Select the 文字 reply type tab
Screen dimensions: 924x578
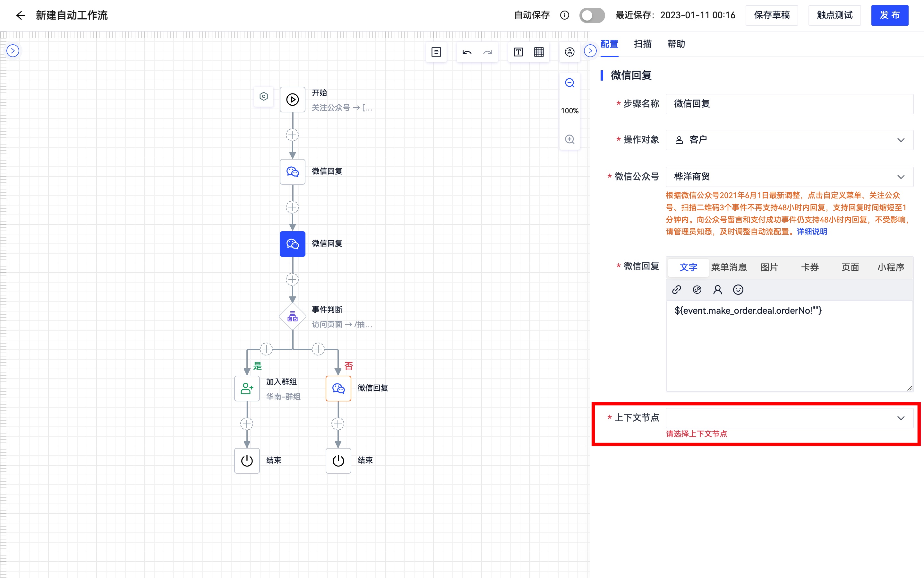tap(689, 267)
